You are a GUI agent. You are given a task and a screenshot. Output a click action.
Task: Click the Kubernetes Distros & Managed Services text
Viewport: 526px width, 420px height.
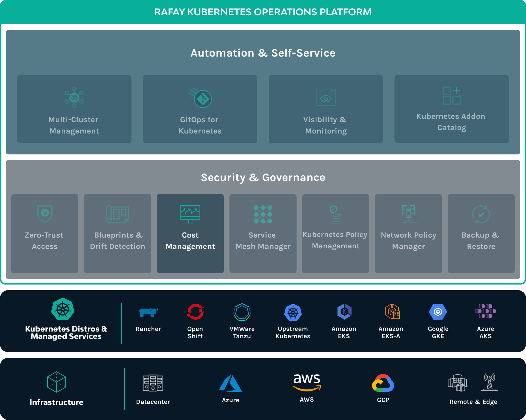coord(66,333)
